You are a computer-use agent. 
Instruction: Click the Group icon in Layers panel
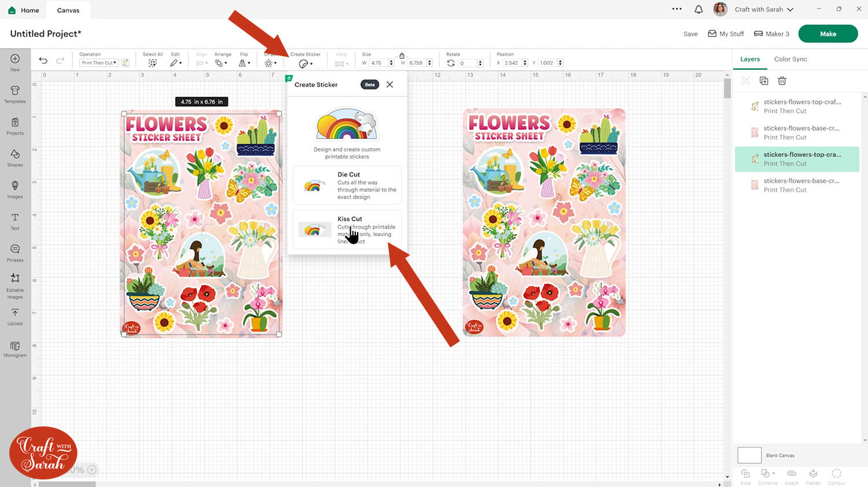745,81
